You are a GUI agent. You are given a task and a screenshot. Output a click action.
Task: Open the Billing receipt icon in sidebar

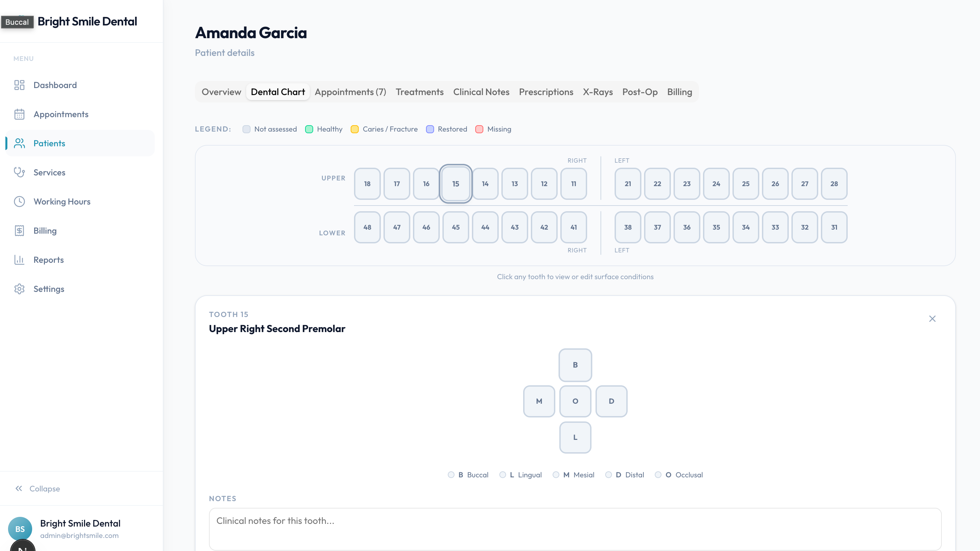tap(19, 230)
